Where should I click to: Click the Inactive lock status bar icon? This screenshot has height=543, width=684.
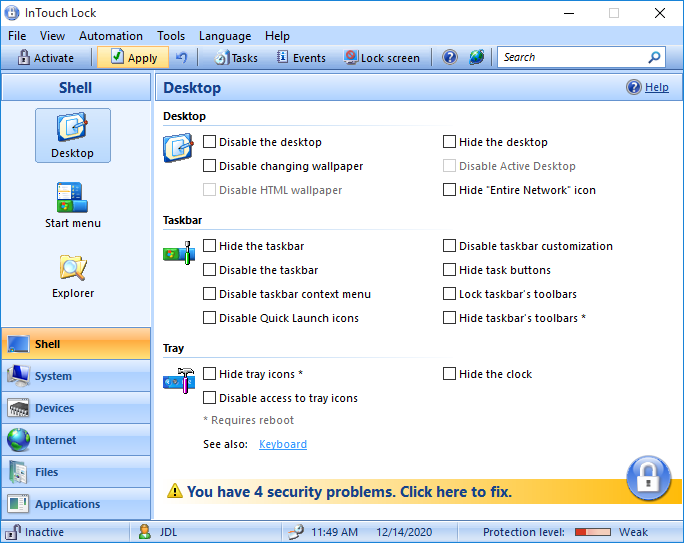pyautogui.click(x=13, y=532)
